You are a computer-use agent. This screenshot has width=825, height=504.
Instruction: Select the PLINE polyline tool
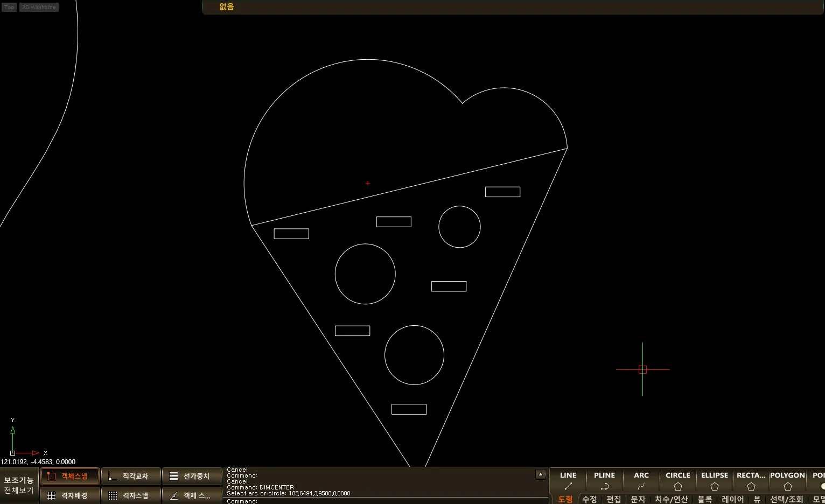coord(604,480)
